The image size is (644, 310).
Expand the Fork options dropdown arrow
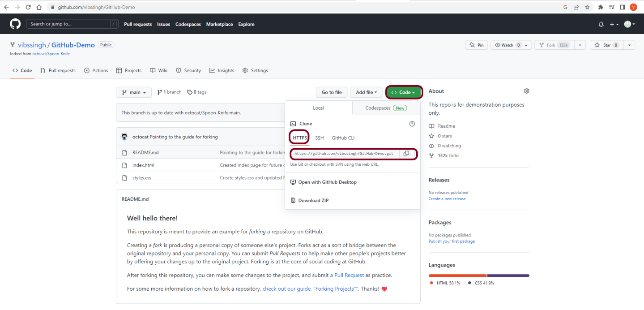click(x=580, y=45)
